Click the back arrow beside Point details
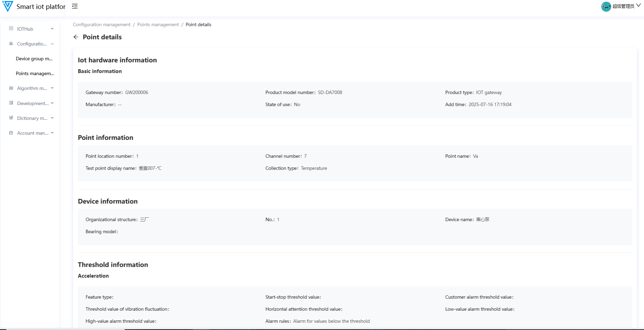This screenshot has width=644, height=330. point(76,37)
